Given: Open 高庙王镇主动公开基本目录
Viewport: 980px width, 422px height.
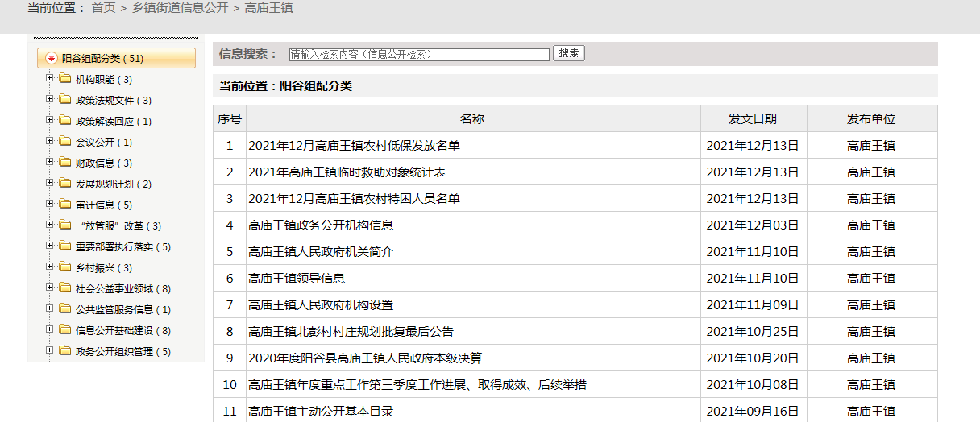Looking at the screenshot, I should click(x=321, y=412).
